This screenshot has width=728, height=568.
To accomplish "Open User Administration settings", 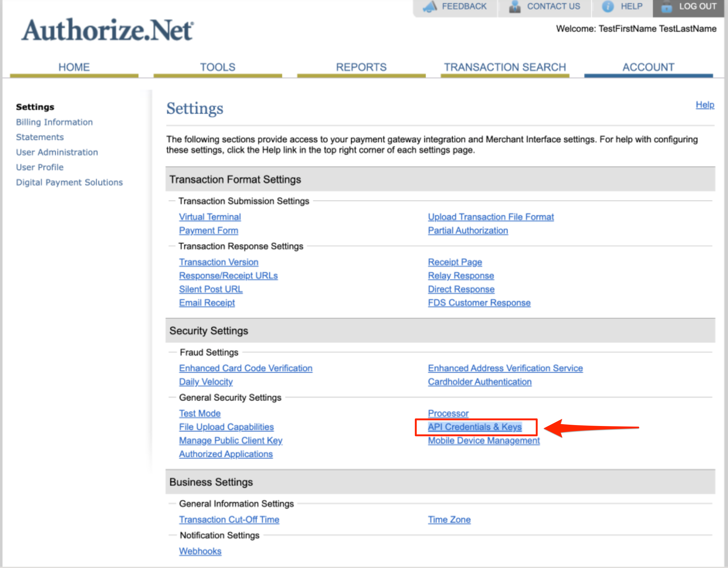I will coord(57,152).
